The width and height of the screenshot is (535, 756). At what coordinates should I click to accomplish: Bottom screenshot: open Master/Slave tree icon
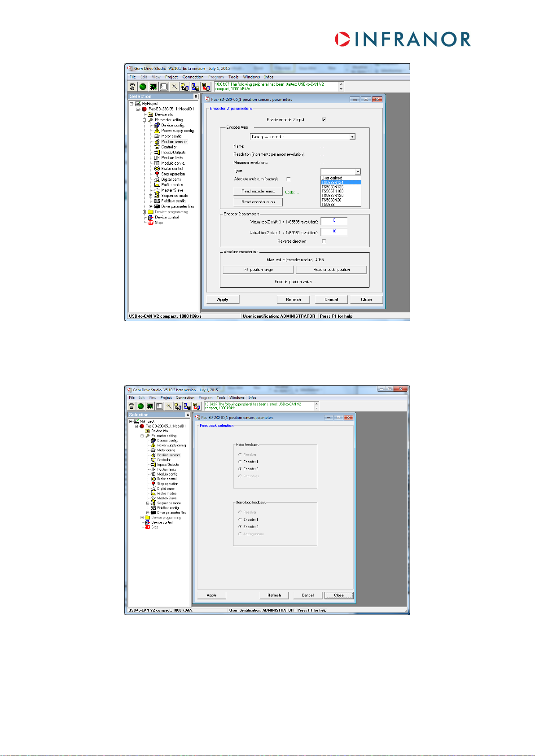click(x=153, y=498)
